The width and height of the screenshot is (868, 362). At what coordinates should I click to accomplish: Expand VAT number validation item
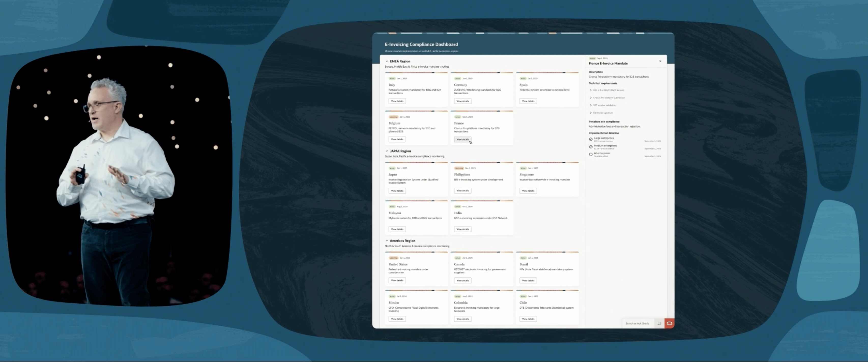coord(591,105)
